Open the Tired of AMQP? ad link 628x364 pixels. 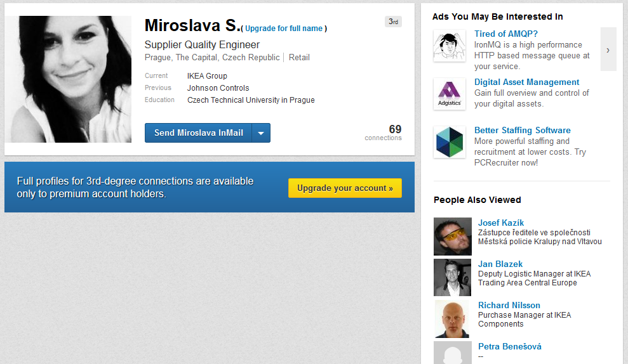coord(506,34)
